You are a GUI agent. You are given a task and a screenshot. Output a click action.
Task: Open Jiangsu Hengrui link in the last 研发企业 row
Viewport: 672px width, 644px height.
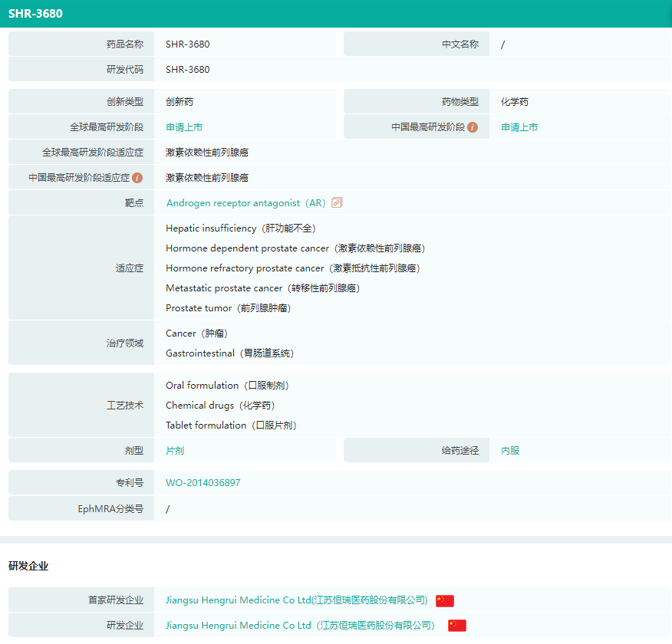tap(299, 626)
